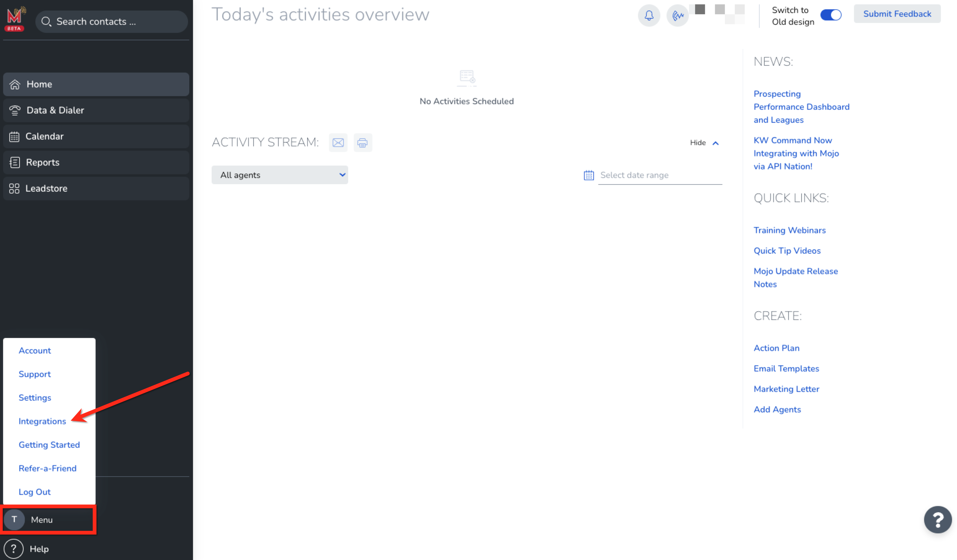The width and height of the screenshot is (957, 560).
Task: Click the T avatar in Menu
Action: coord(14,519)
